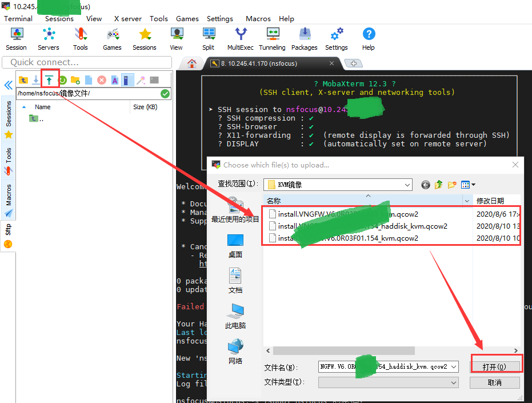Toggle the follow terminal folder icon

tap(127, 80)
